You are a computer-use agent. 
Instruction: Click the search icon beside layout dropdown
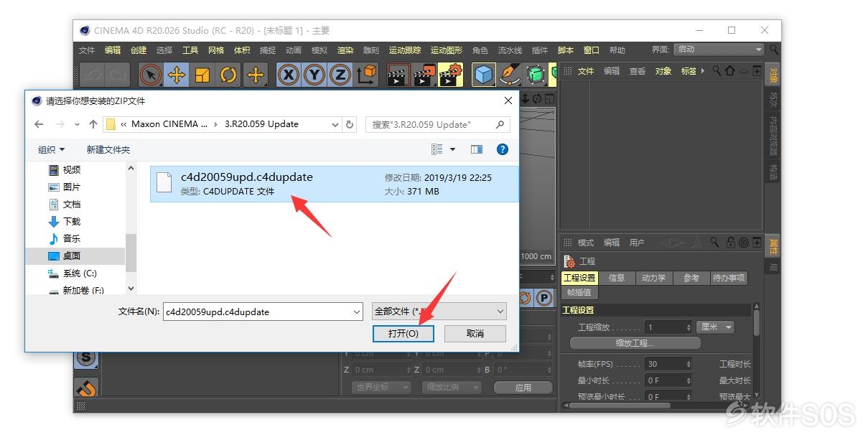[x=774, y=50]
